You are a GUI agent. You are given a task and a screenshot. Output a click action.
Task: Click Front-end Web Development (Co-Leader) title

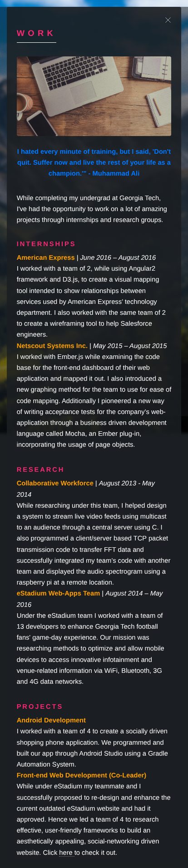81,775
